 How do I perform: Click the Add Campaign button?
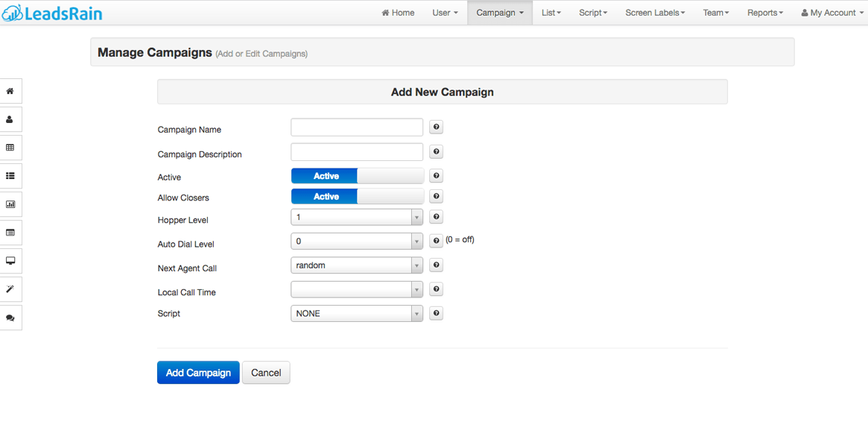[x=198, y=373]
